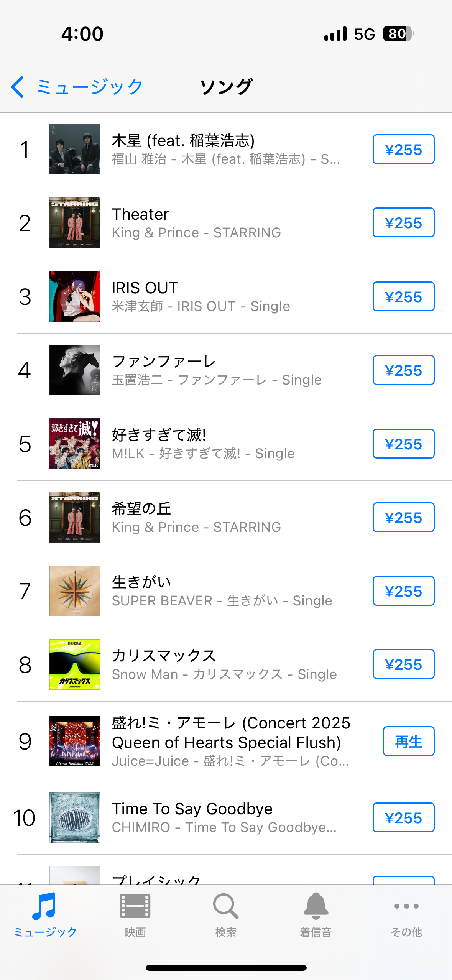Viewport: 452px width, 980px height.
Task: Open the ファンファーレ song entry title
Action: click(164, 361)
